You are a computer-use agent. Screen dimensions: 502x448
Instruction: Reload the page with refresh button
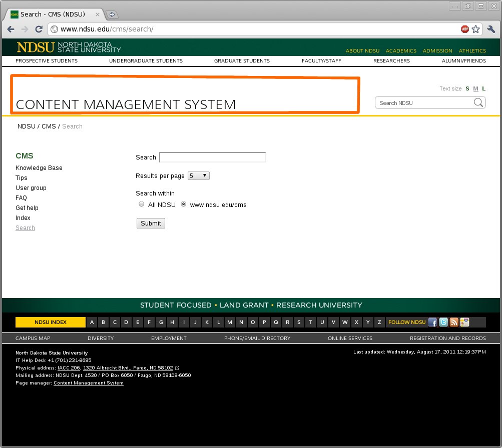pyautogui.click(x=39, y=29)
